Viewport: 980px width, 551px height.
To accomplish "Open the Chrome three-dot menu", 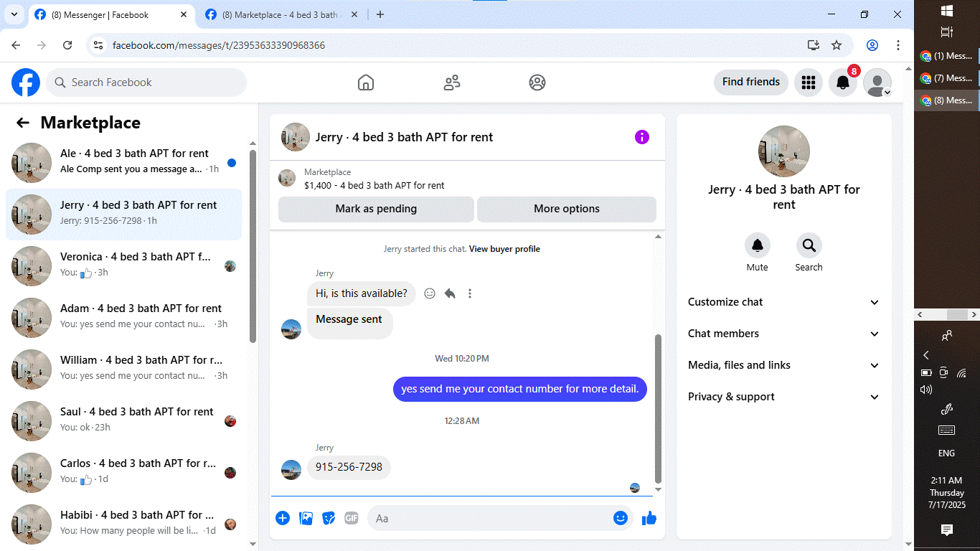I will [898, 45].
